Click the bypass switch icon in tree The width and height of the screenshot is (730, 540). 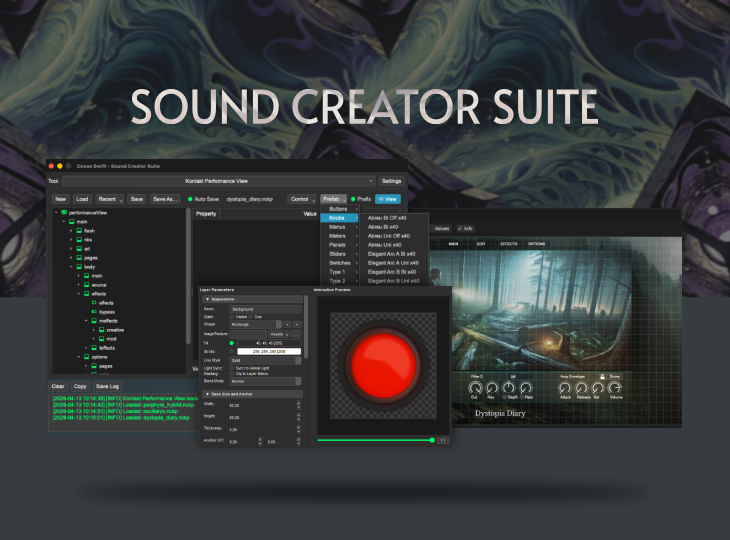tap(94, 312)
